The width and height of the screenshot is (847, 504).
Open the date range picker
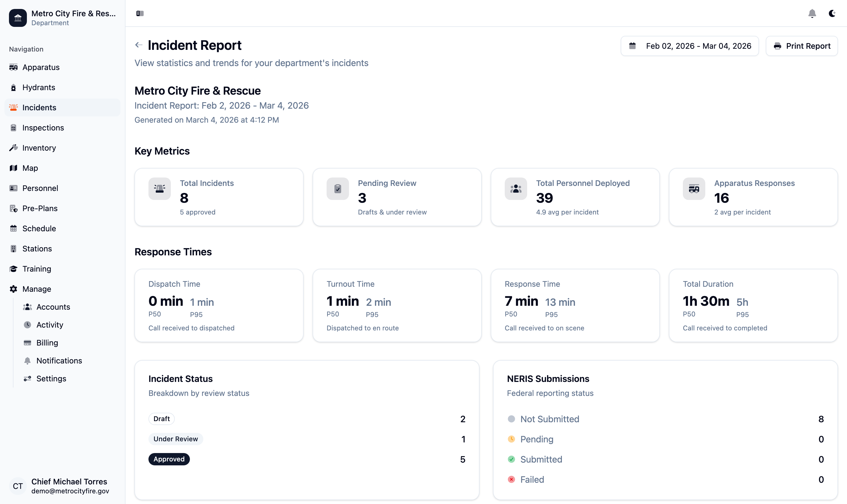[x=689, y=46]
